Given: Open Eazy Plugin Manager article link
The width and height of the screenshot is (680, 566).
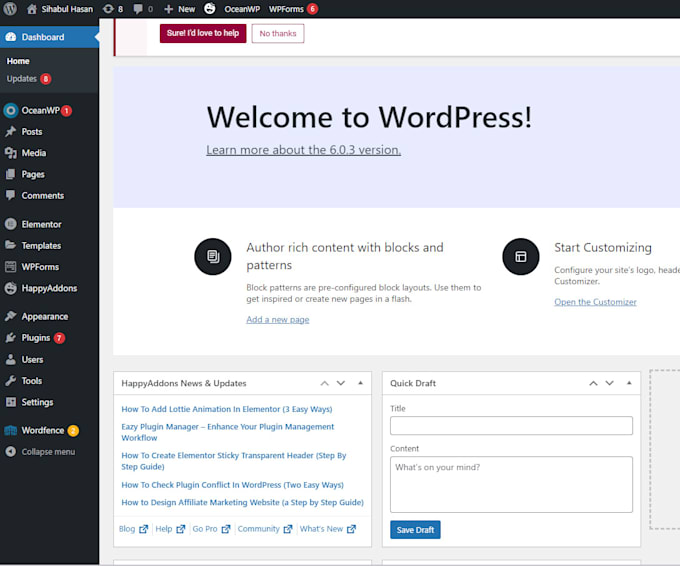Looking at the screenshot, I should click(228, 432).
